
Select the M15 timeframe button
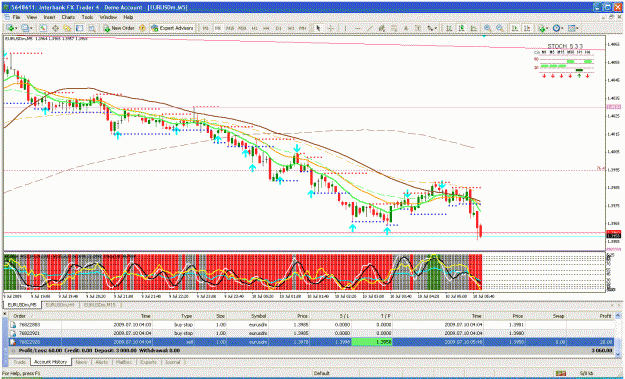[230, 28]
